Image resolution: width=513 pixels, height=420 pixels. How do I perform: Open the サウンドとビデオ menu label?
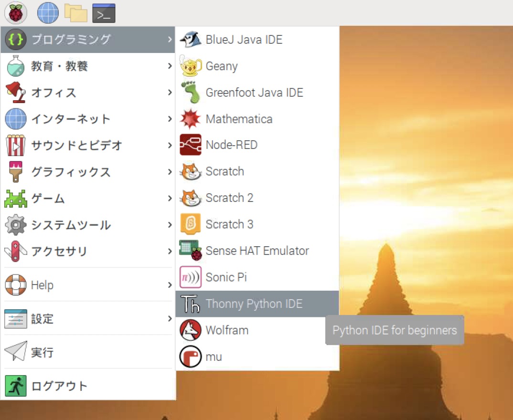point(76,145)
